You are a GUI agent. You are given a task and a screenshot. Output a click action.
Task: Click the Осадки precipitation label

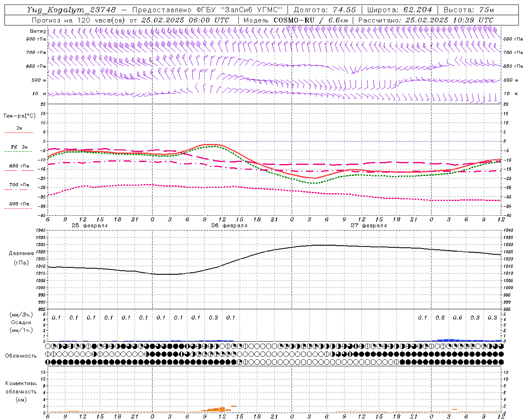point(21,322)
